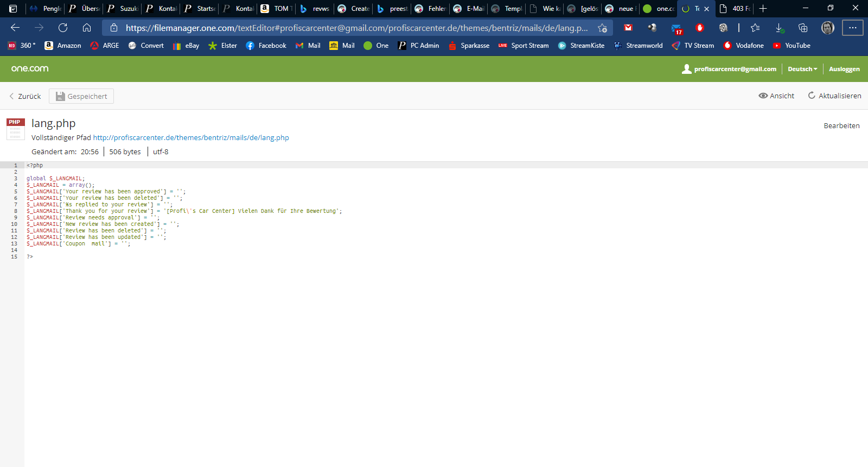Open the Streamworld bookmark
This screenshot has width=868, height=467.
pos(638,46)
